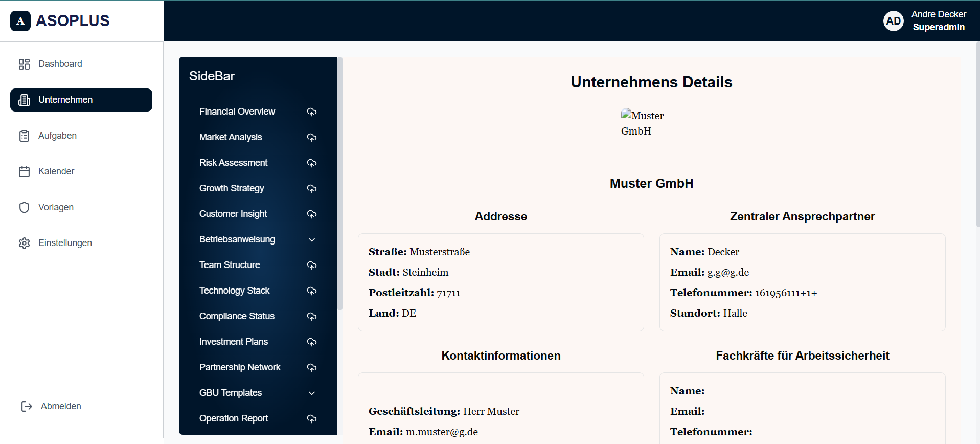The image size is (980, 444).
Task: Click the upload icon next to Financial Overview
Action: [x=312, y=112]
